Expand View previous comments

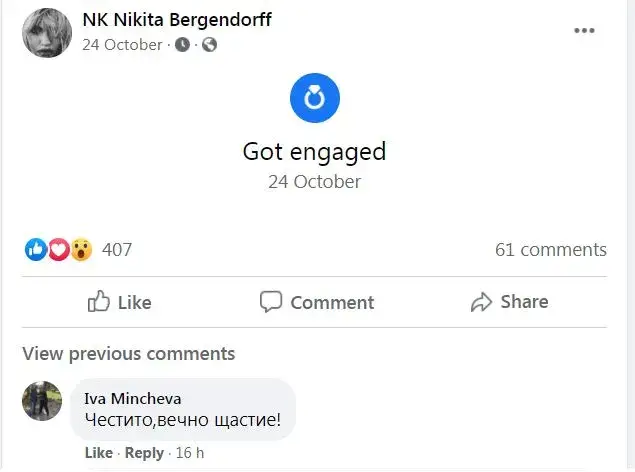pos(128,354)
